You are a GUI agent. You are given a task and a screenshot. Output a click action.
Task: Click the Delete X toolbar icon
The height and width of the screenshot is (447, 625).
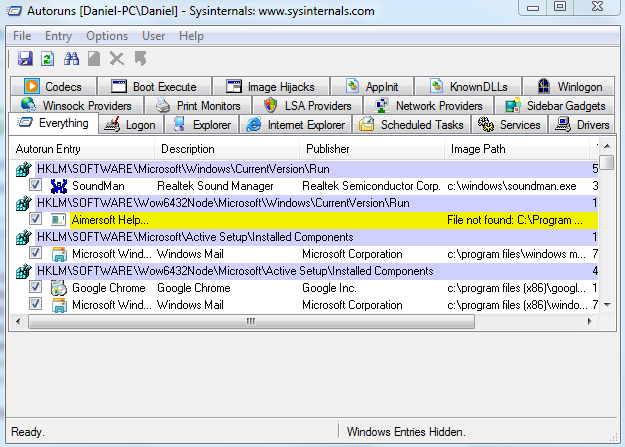point(116,59)
